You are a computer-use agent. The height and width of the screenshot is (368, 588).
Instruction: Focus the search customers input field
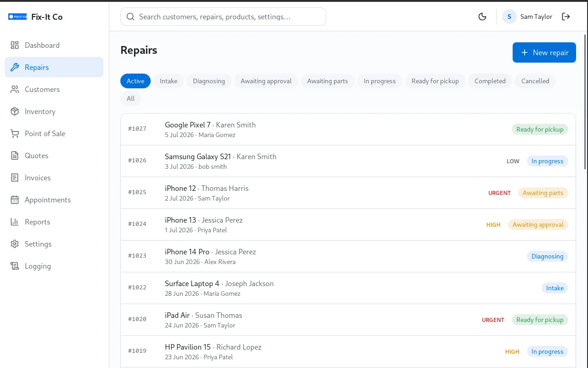[223, 17]
